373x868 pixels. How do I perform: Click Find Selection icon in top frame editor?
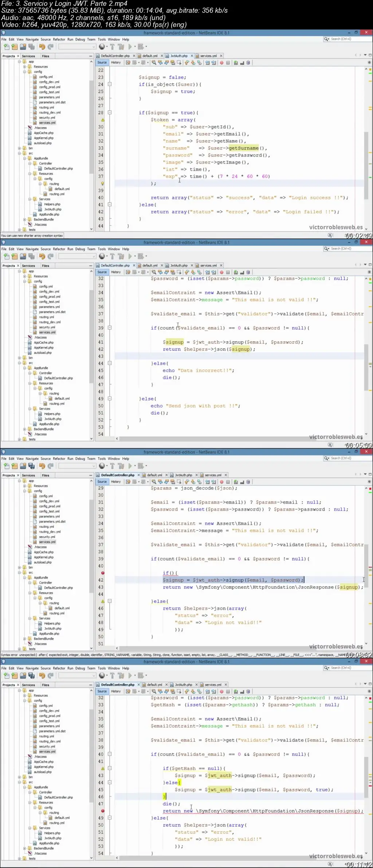pyautogui.click(x=154, y=63)
